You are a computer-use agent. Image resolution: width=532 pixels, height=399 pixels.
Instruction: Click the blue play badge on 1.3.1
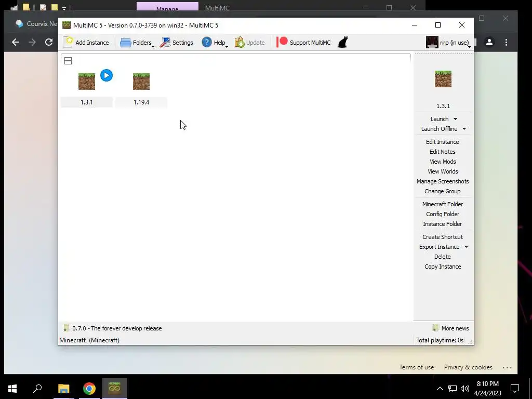(107, 75)
